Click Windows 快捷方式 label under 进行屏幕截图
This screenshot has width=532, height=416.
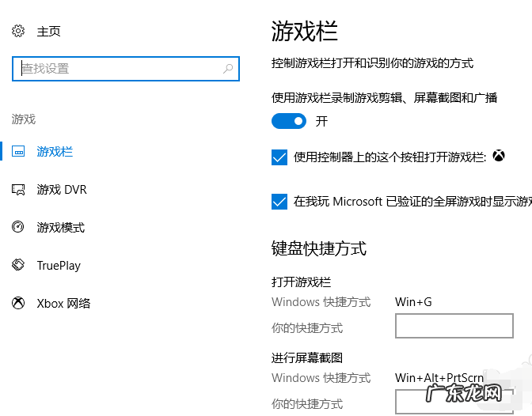[x=321, y=378]
